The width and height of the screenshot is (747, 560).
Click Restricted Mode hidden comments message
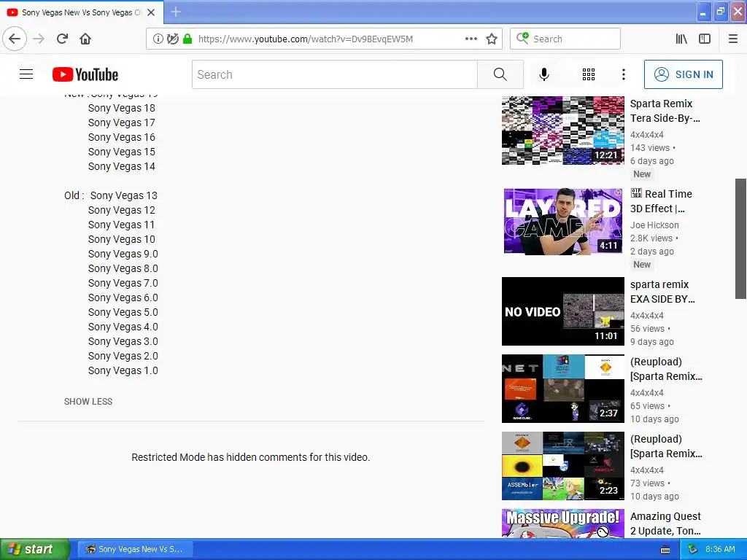251,457
